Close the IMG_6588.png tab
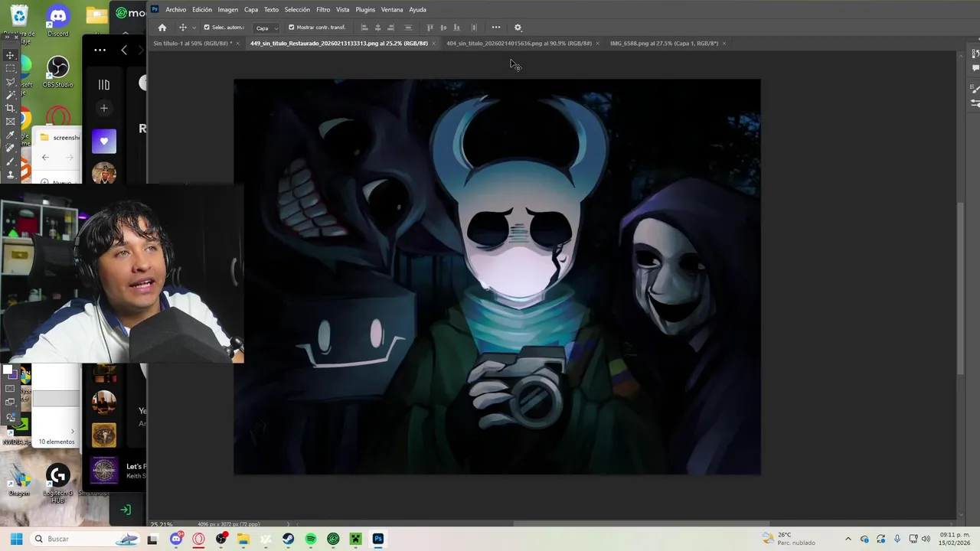The height and width of the screenshot is (551, 980). click(x=724, y=44)
